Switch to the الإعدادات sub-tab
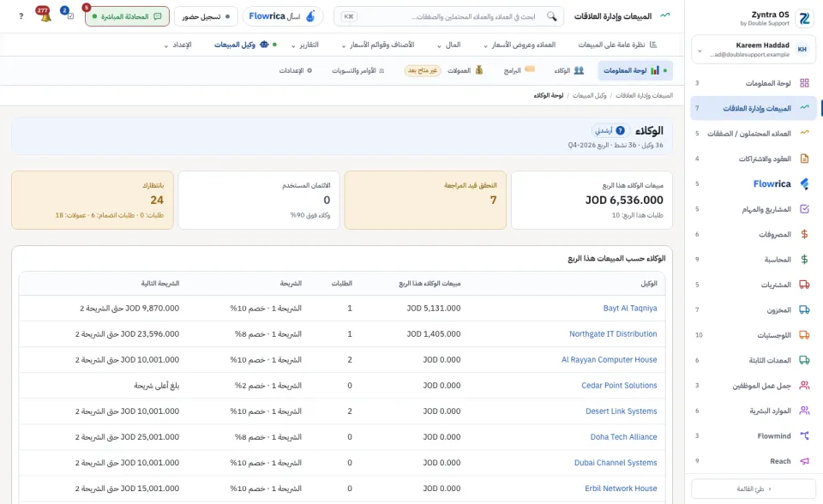 (296, 70)
